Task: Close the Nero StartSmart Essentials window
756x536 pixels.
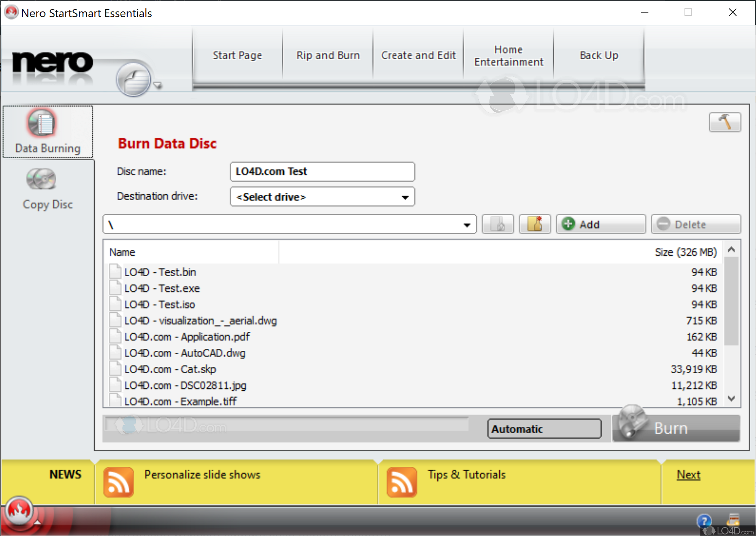Action: pyautogui.click(x=732, y=13)
